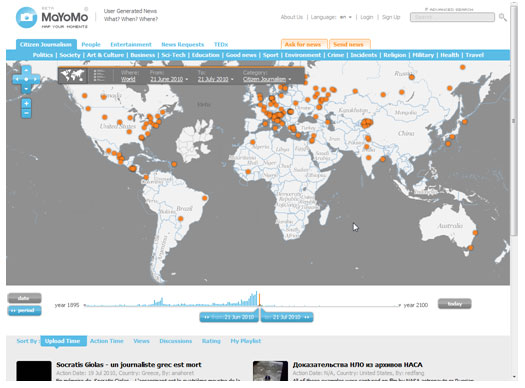
Task: Switch to list view icon
Action: click(99, 76)
